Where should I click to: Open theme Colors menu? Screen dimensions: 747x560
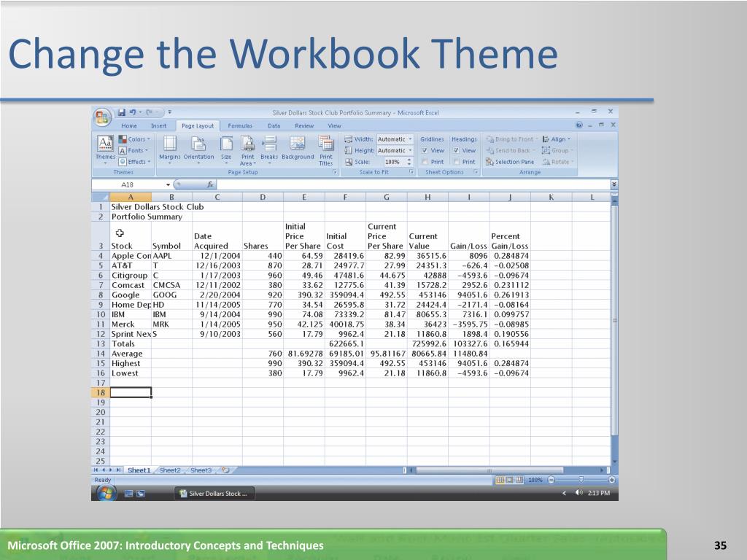coord(134,139)
